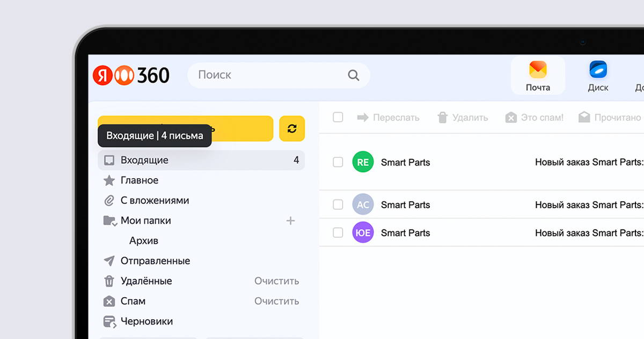Click Очистить next to Спам
644x339 pixels.
pos(276,301)
